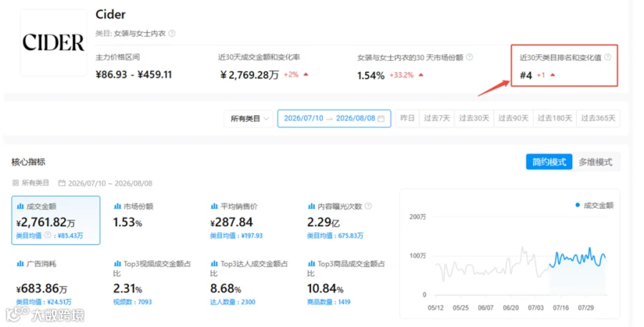This screenshot has height=327, width=644.
Task: Open the 视频数：7093 link
Action: [132, 302]
